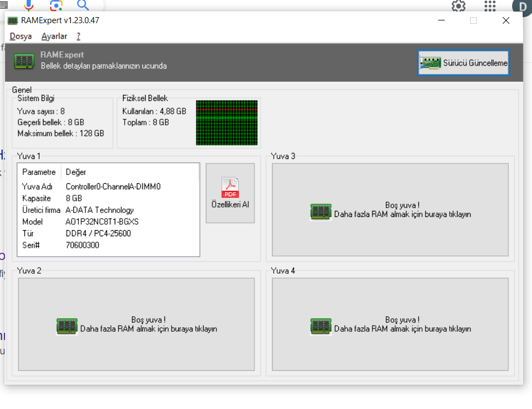This screenshot has width=532, height=409.
Task: Click the Üretici firma parameter label
Action: [41, 210]
